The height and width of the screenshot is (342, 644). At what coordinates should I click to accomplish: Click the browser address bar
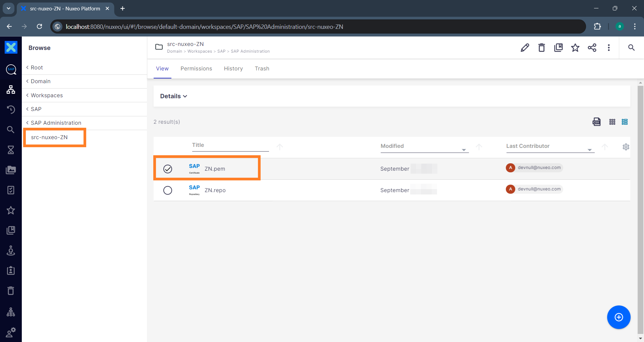tap(318, 26)
